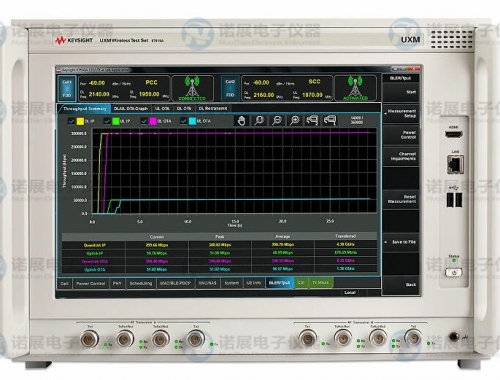Toggle the DL OTA trace checkbox
Image resolution: width=500 pixels, height=380 pixels.
click(x=144, y=121)
